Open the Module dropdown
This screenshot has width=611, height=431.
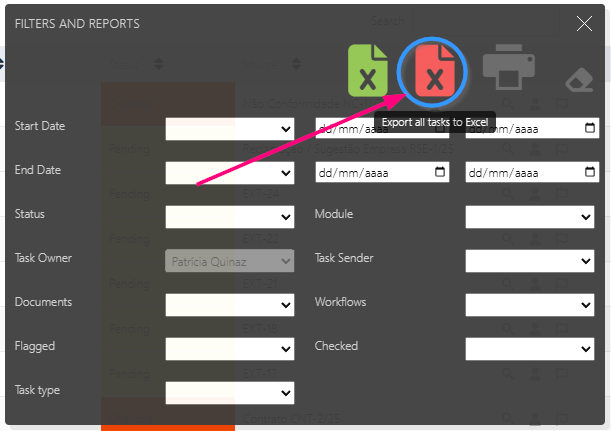click(x=530, y=217)
